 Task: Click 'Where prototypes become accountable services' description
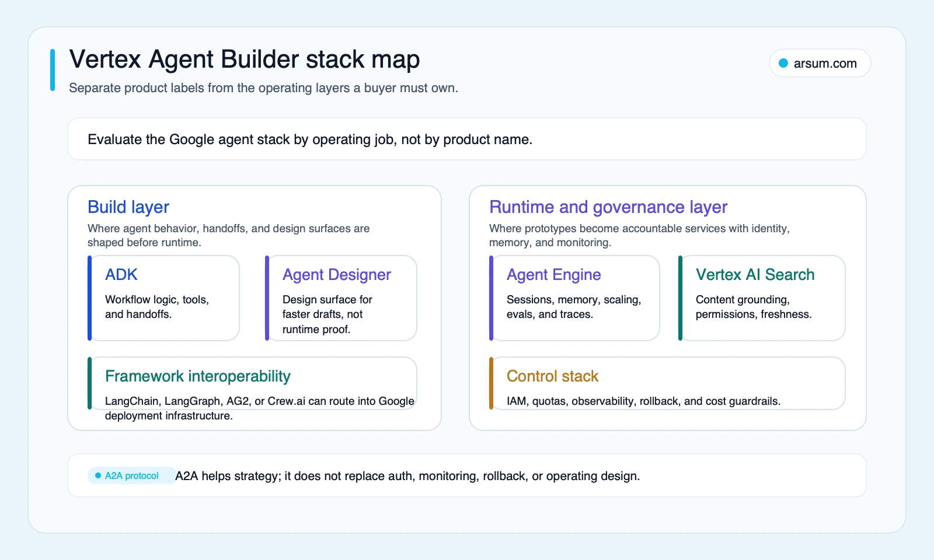639,235
